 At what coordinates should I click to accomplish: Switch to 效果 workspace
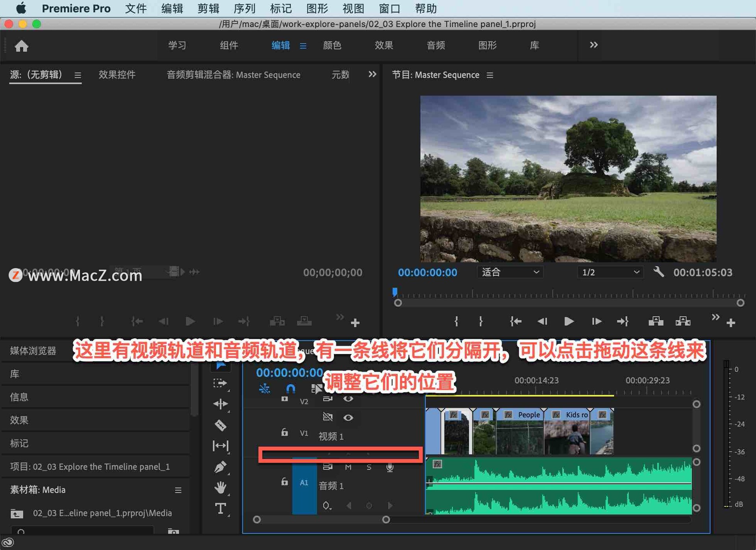(x=384, y=45)
